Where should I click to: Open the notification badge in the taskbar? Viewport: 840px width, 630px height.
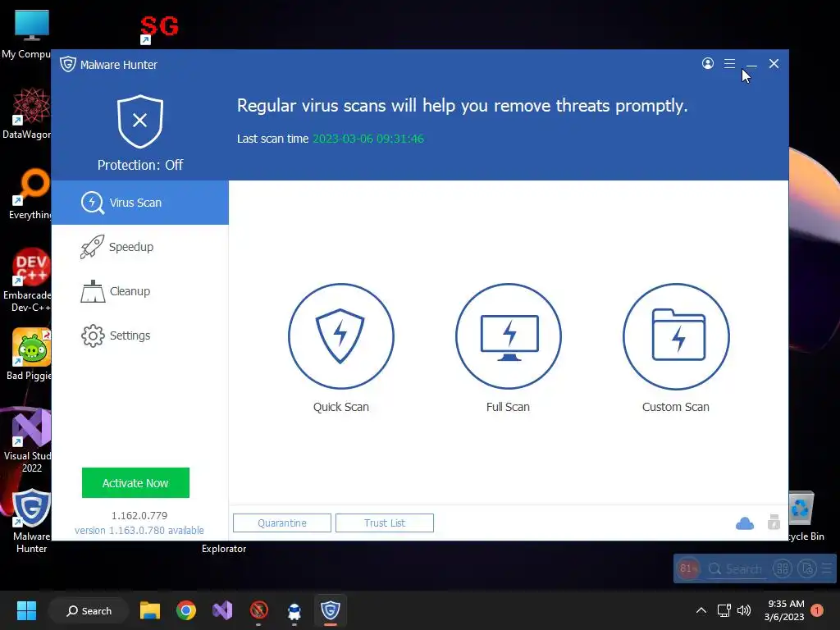pyautogui.click(x=817, y=610)
